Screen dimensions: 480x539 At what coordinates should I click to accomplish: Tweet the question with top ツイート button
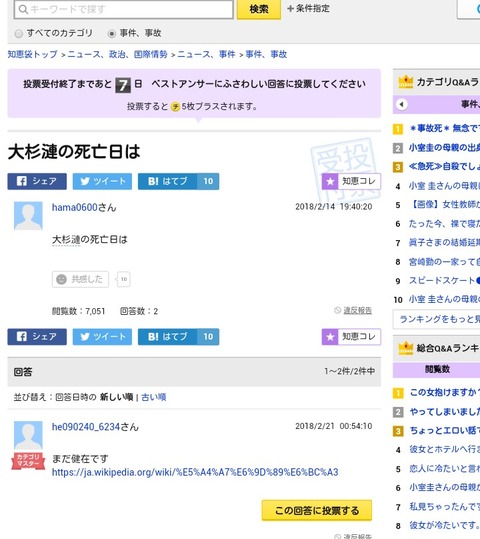(102, 181)
